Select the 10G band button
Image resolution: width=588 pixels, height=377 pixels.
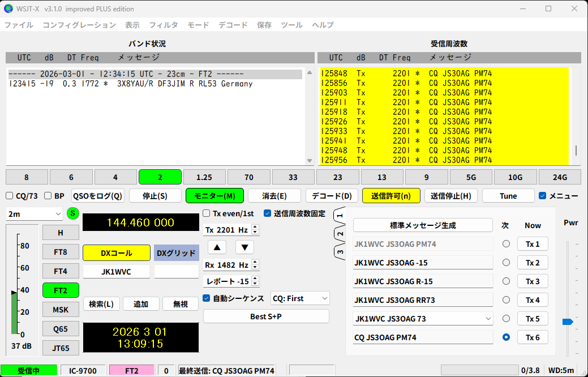tap(515, 177)
